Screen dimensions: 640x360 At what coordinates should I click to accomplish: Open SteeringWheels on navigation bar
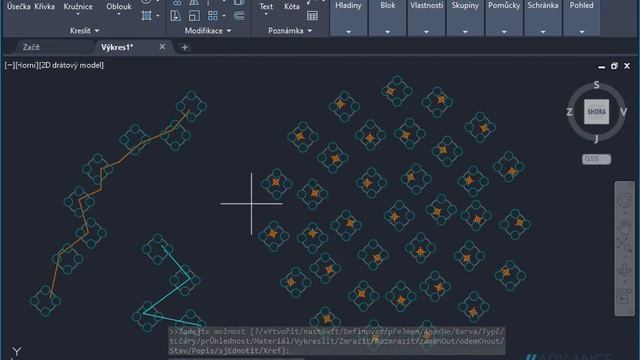coord(624,201)
